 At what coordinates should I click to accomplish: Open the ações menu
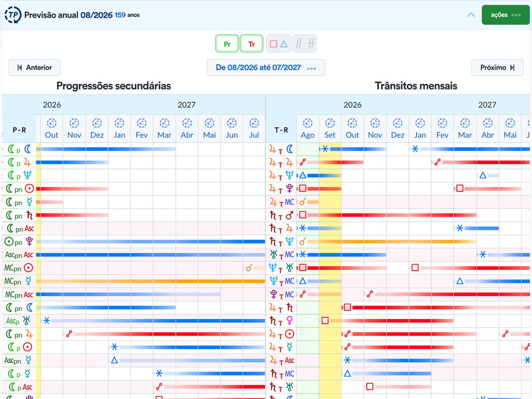click(506, 15)
